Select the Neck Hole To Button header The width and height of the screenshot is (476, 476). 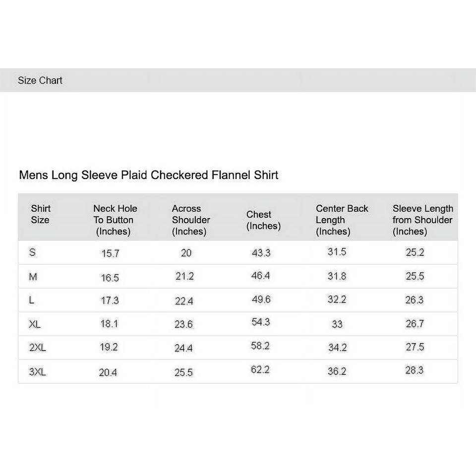point(115,220)
